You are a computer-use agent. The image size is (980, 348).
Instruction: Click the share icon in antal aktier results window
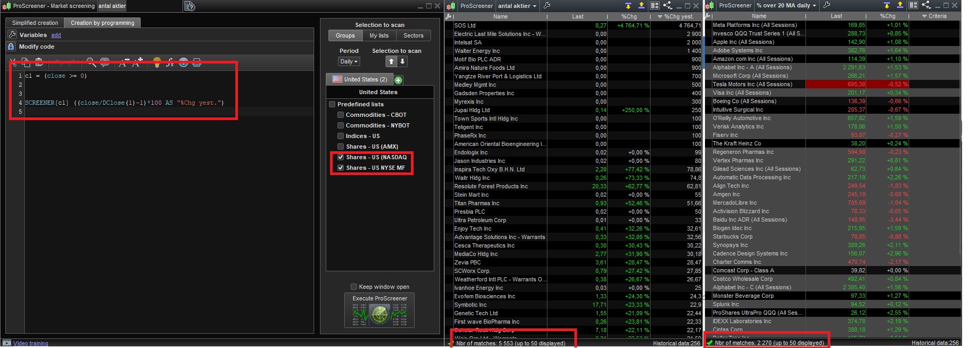(667, 5)
